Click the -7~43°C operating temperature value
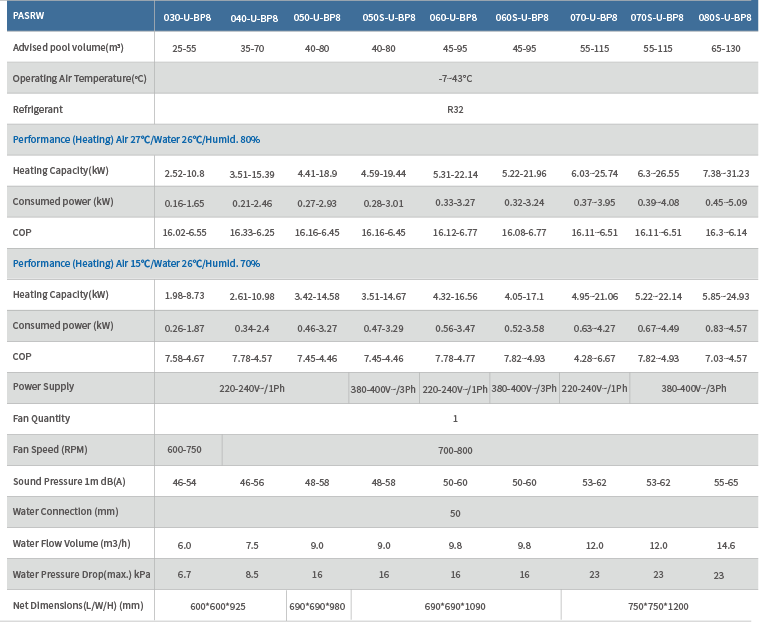This screenshot has width=759, height=631. 455,78
